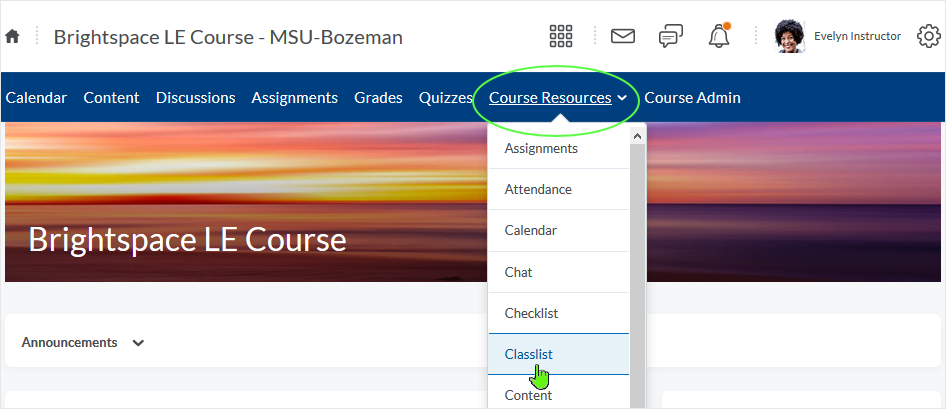Open subscription alerts chat bubble icon
This screenshot has height=409, width=946.
(x=670, y=36)
